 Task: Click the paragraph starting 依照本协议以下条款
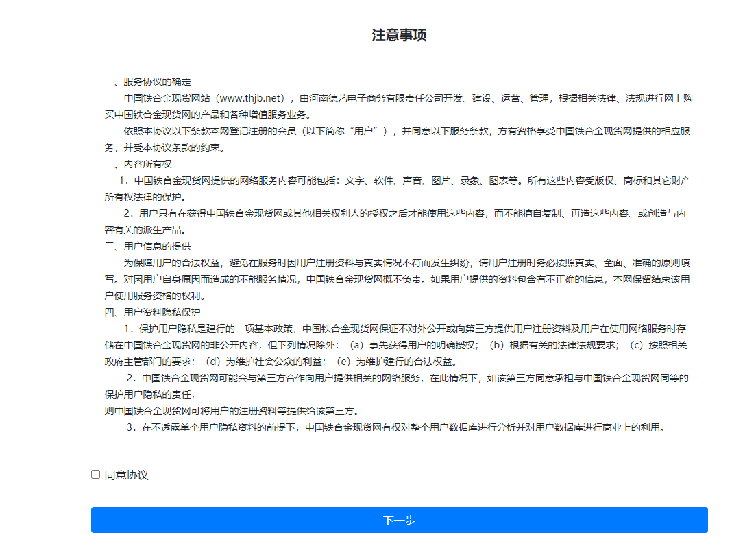tap(398, 131)
